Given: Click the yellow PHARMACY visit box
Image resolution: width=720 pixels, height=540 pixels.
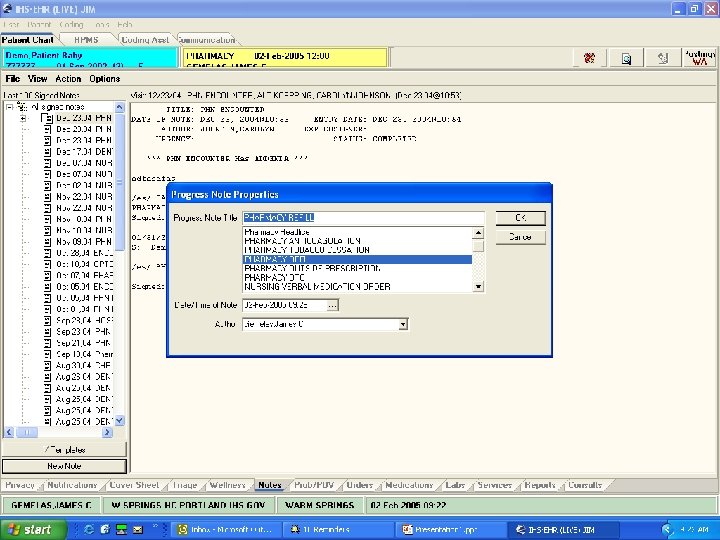Looking at the screenshot, I should coord(285,58).
